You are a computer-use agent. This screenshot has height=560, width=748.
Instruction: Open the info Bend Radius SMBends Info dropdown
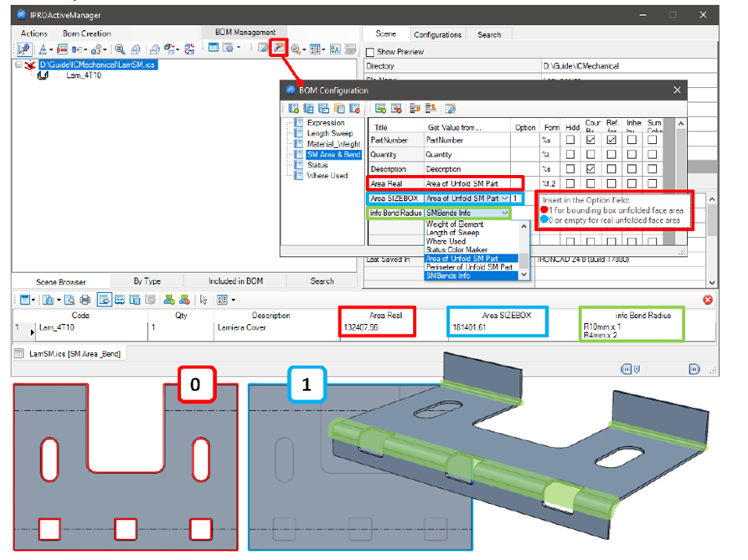tap(505, 213)
